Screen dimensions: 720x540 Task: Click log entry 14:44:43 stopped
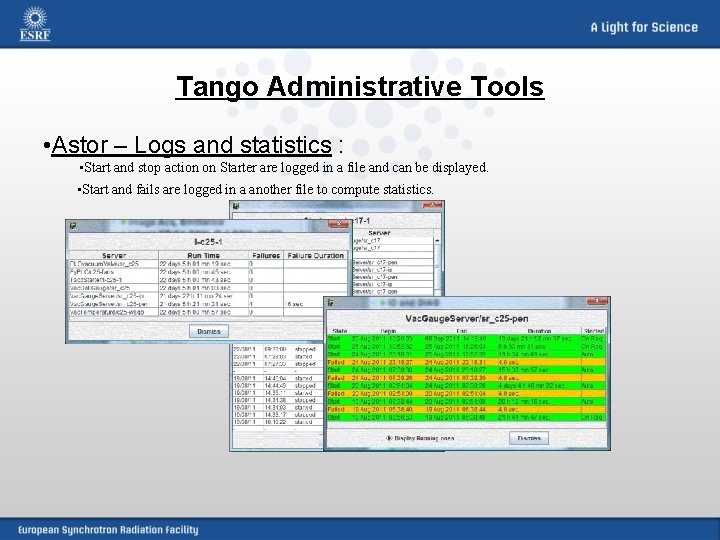[x=276, y=385]
